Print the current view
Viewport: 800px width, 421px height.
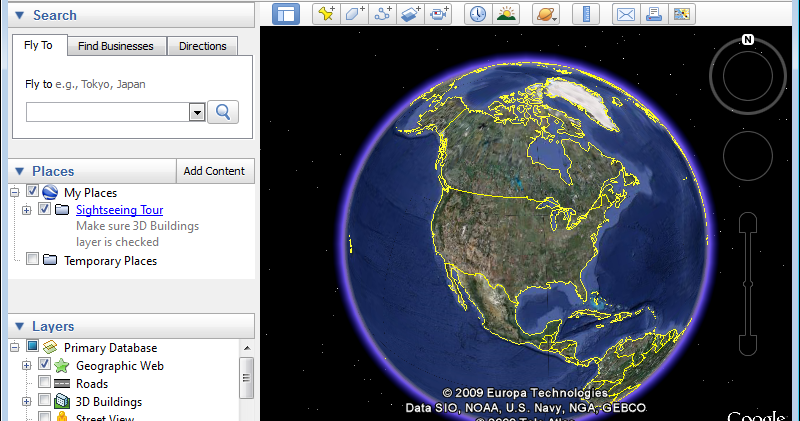point(654,14)
